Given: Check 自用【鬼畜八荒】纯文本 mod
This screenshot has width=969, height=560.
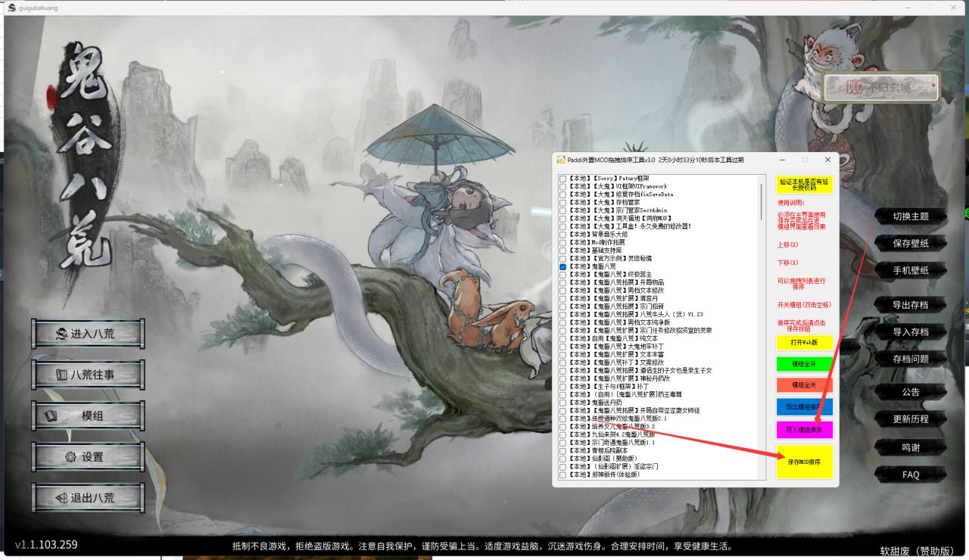Looking at the screenshot, I should tap(563, 338).
